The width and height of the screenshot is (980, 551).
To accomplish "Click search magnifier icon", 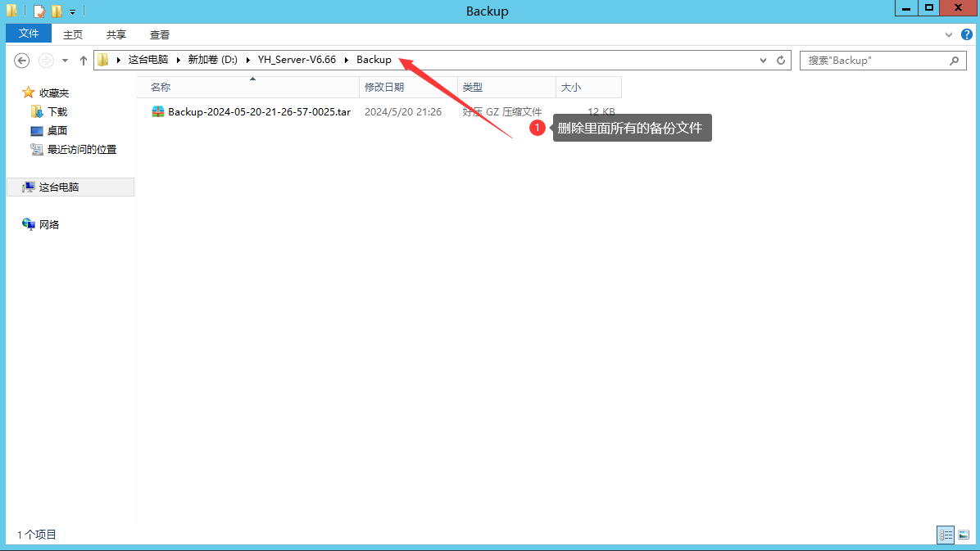I will coord(954,61).
